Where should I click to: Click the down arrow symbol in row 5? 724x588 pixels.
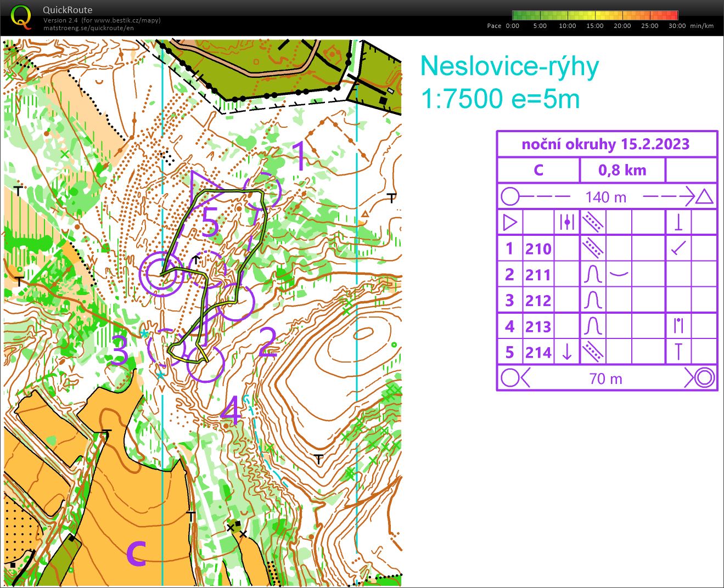click(x=567, y=352)
